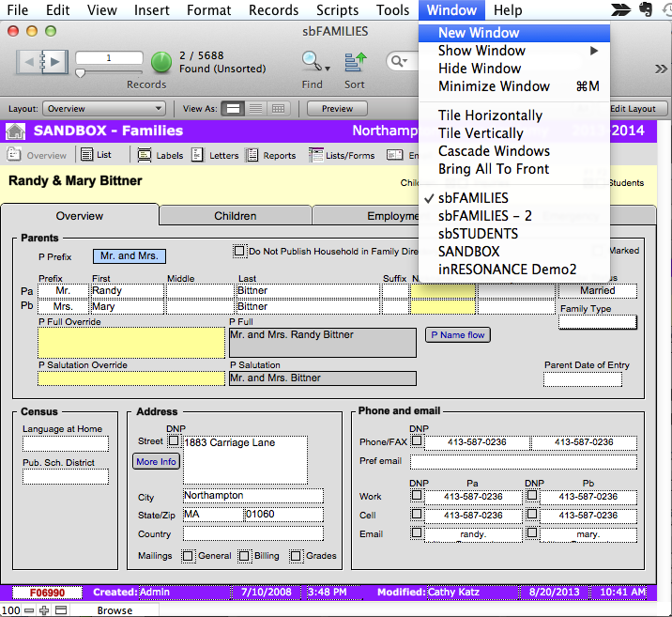Open the Labels icon in navigation bar

[x=145, y=155]
